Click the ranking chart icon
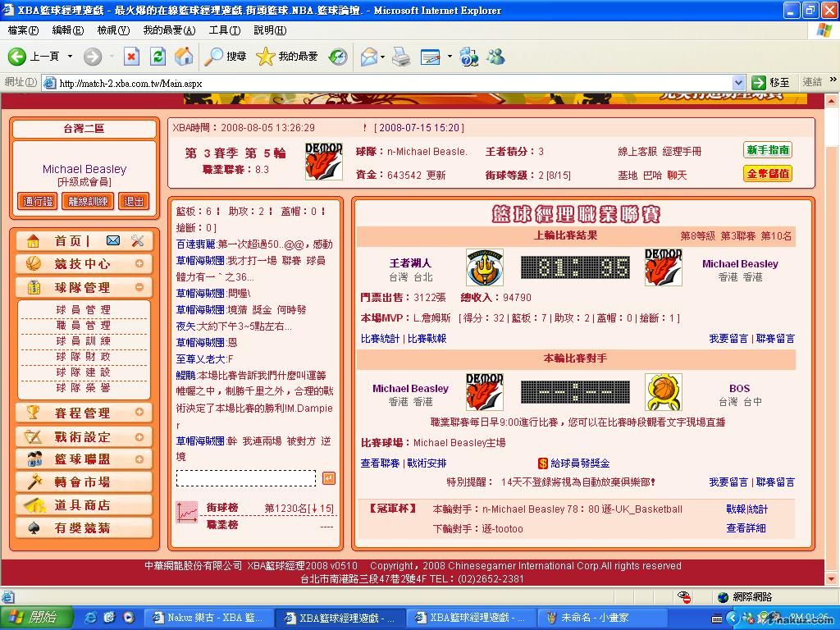 [187, 512]
